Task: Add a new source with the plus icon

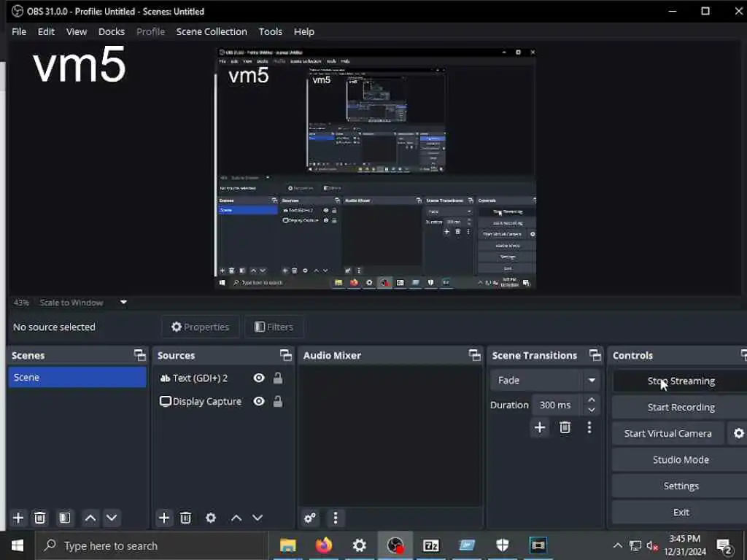Action: pyautogui.click(x=164, y=518)
